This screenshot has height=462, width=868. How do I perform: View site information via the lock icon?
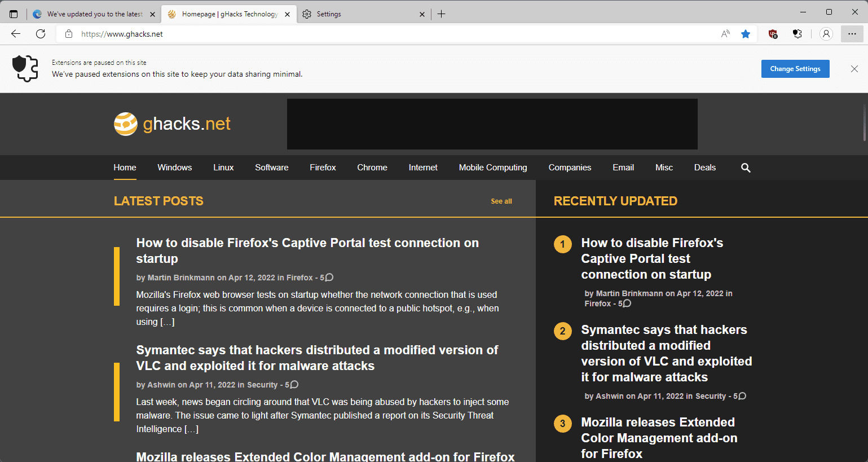point(69,34)
